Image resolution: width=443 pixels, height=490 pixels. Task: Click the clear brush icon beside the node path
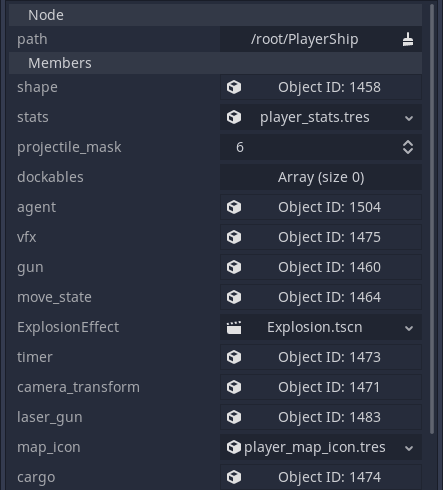(x=408, y=39)
